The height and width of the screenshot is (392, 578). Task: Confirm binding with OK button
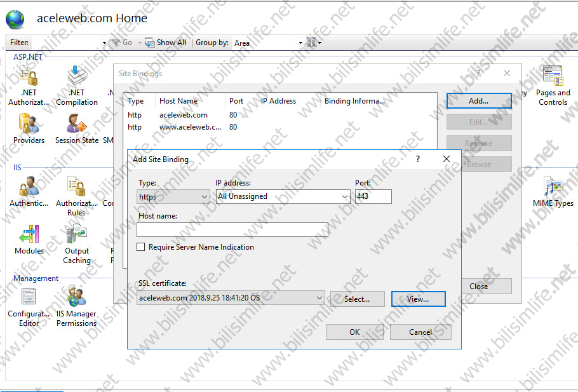[354, 332]
